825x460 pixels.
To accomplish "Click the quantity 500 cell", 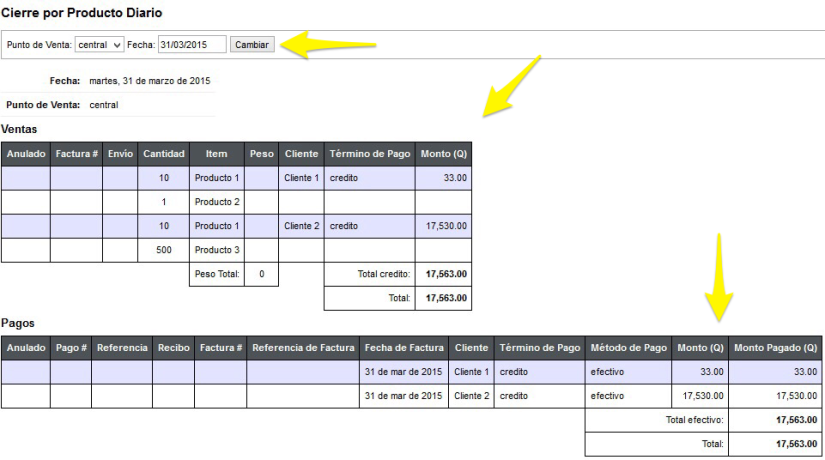I will point(164,250).
